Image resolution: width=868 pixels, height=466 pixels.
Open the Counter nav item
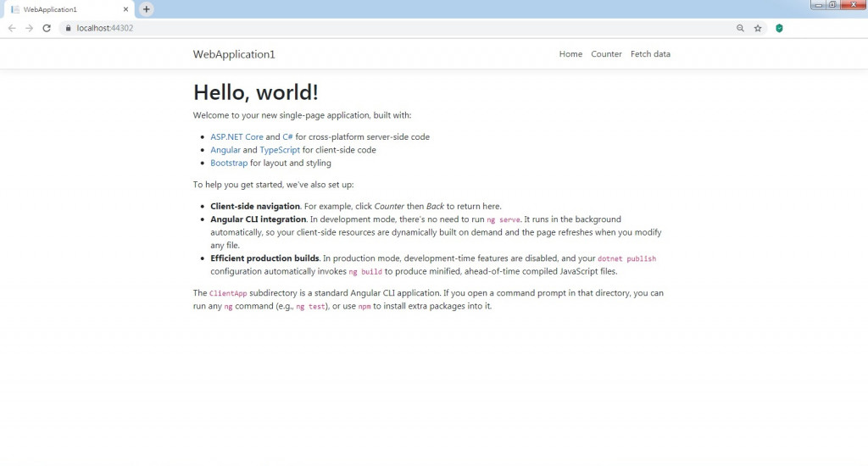[606, 53]
